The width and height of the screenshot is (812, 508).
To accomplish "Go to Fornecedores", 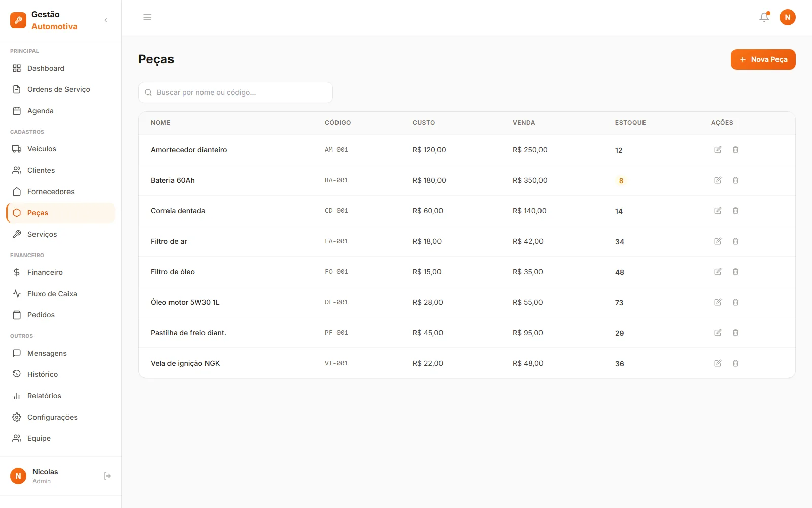I will coord(61,192).
